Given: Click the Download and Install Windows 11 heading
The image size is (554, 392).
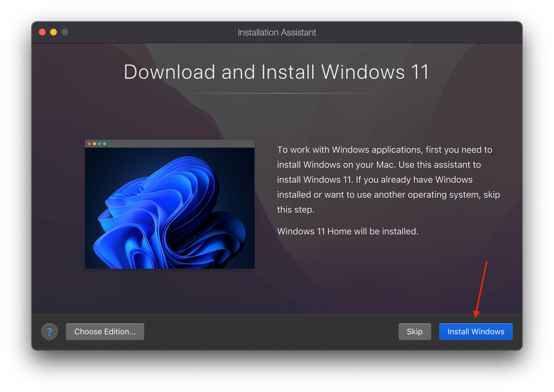Looking at the screenshot, I should click(x=277, y=72).
